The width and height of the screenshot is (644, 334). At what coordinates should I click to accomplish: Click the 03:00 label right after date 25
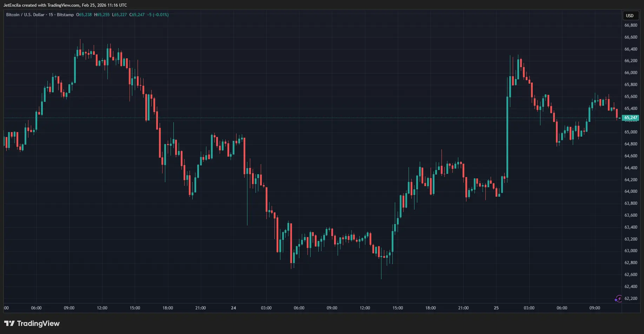click(529, 308)
